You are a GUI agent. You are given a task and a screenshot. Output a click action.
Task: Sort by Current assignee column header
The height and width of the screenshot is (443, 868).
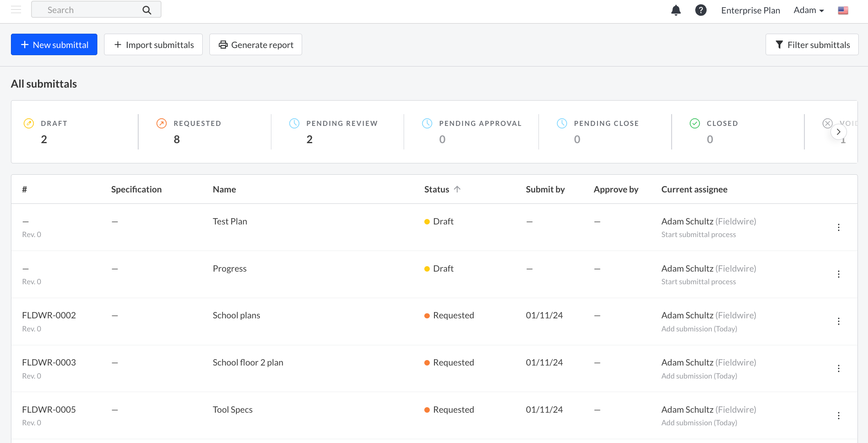(694, 189)
